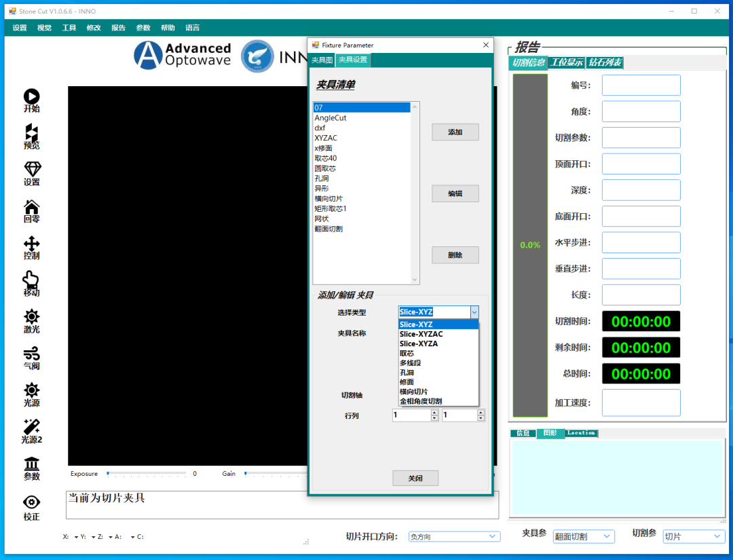The height and width of the screenshot is (560, 733).
Task: Open the 控制 move-arrows control icon
Action: coord(31,244)
